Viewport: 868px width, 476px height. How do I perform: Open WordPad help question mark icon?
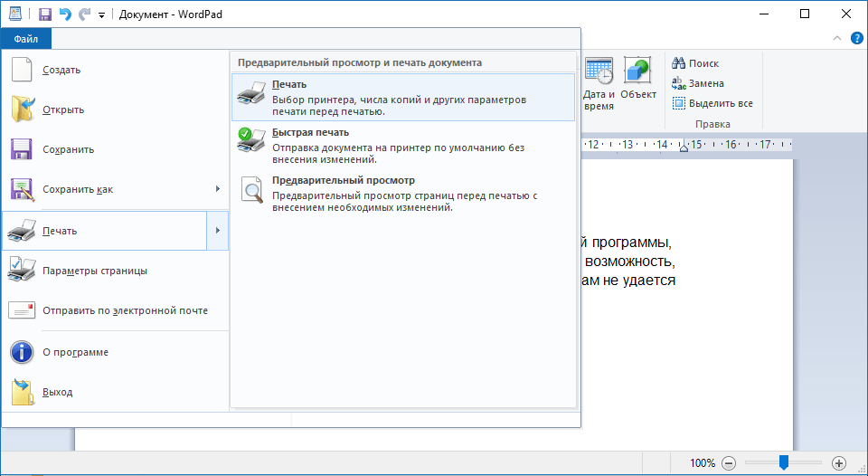[856, 38]
